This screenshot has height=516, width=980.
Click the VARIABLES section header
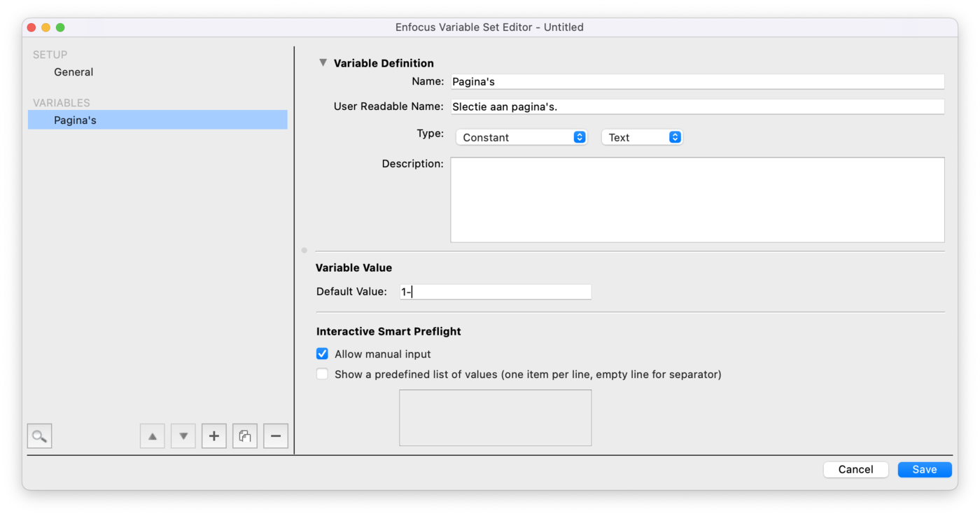62,103
